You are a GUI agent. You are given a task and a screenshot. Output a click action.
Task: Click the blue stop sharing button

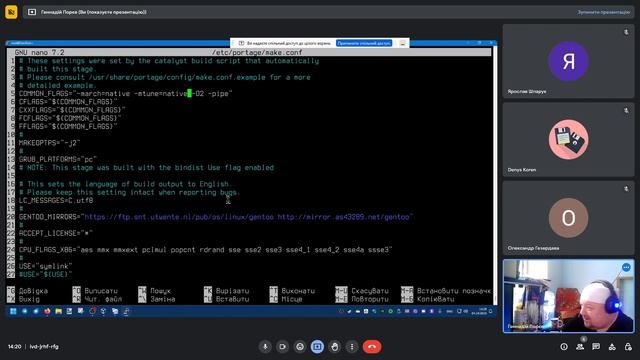point(364,43)
